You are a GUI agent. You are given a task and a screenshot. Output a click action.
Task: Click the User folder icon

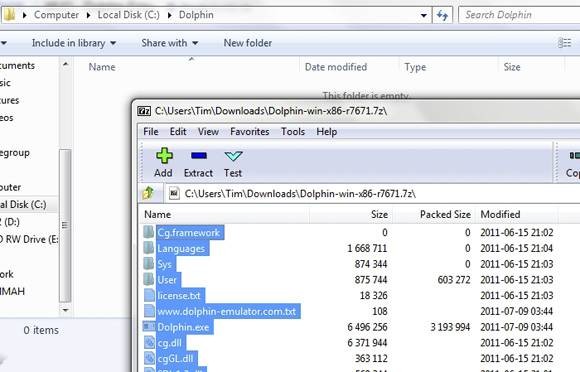coord(149,279)
